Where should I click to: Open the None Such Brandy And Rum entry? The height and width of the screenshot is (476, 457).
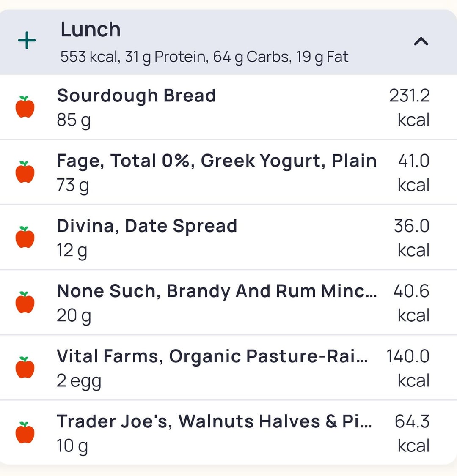pos(217,291)
